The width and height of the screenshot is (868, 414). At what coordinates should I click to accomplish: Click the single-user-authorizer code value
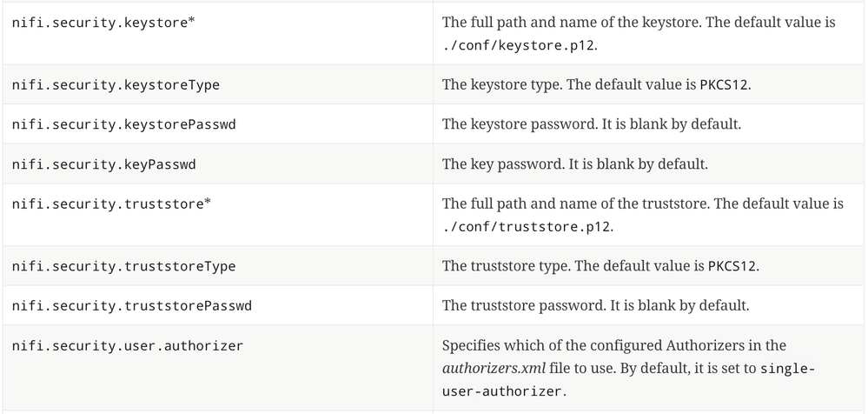[x=786, y=368]
